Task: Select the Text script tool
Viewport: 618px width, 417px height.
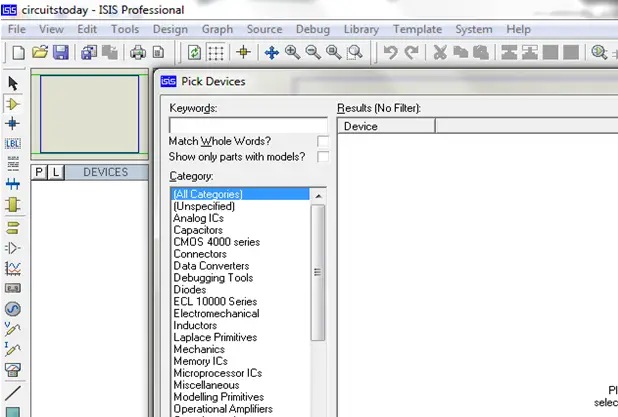Action: [13, 164]
